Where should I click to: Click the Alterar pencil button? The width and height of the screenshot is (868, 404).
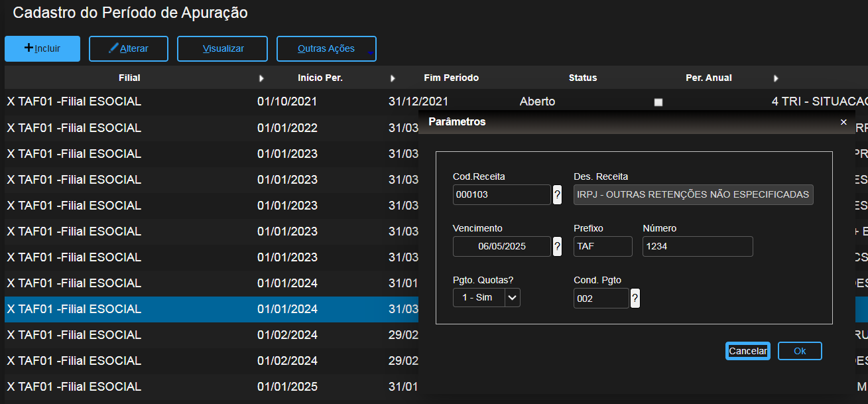pos(129,48)
